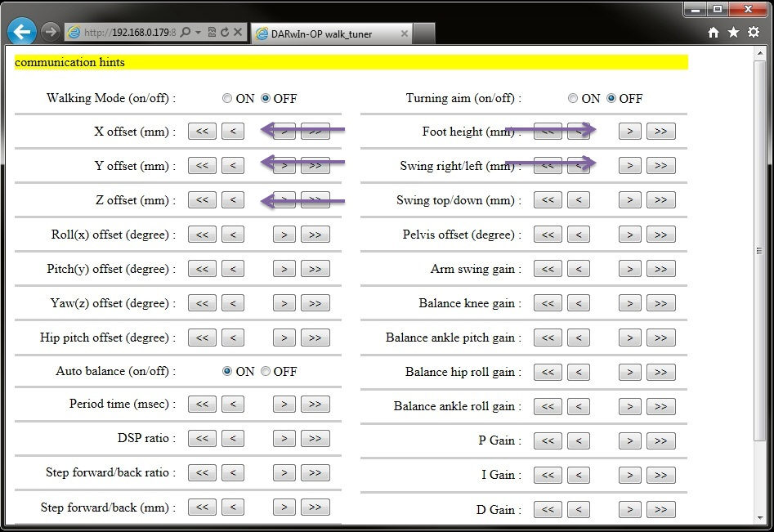Stop loading with the address bar X icon
The height and width of the screenshot is (532, 774).
[238, 32]
